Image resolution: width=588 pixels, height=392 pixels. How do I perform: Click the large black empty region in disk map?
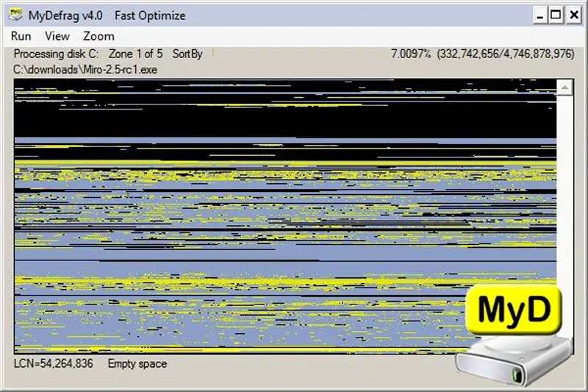click(285, 122)
